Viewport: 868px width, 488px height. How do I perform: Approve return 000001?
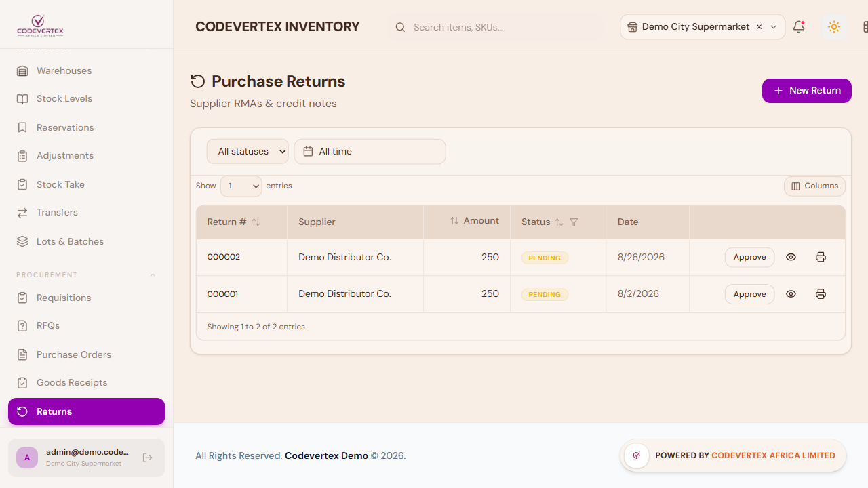[749, 294]
